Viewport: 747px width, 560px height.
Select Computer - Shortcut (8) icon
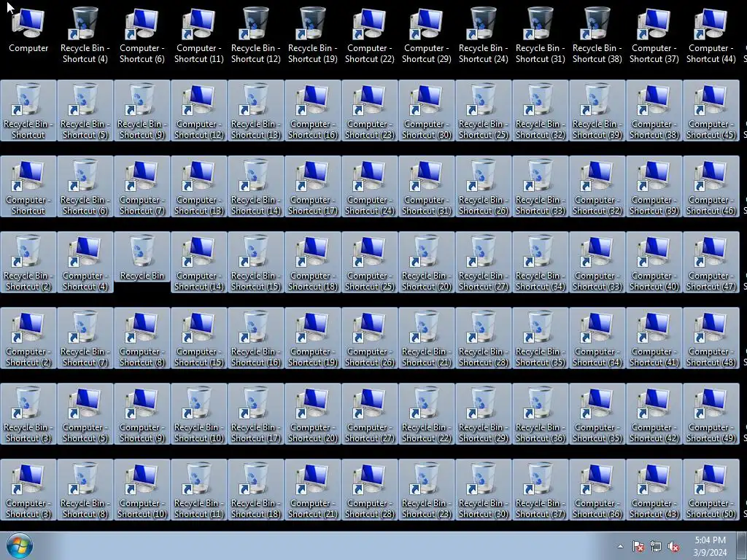tap(142, 338)
